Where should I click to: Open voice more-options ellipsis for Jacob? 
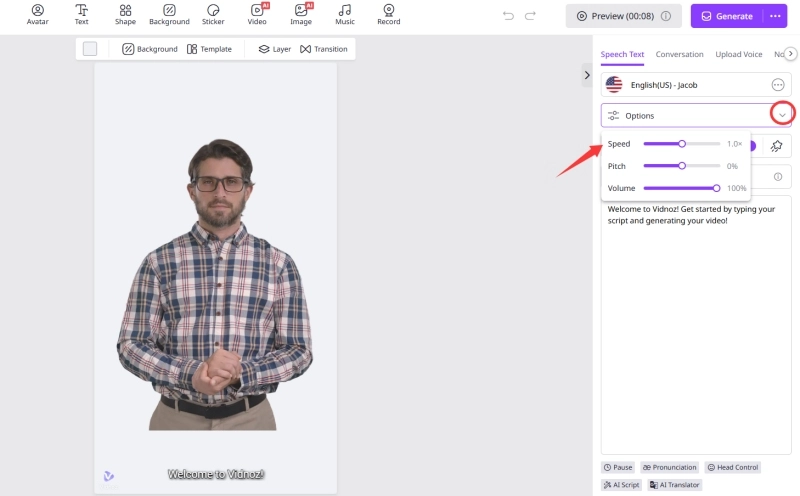[x=778, y=85]
